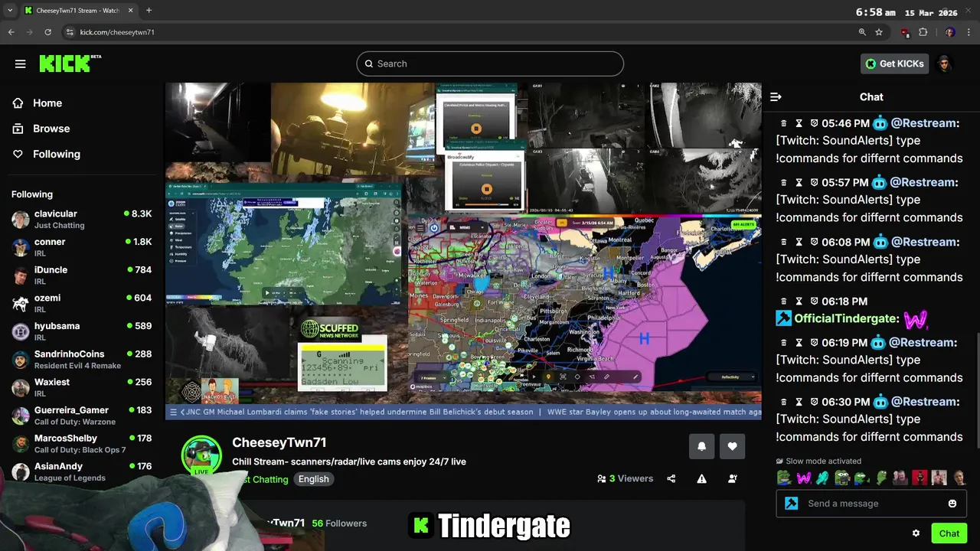Ban shield icon on 06:08 PM message
Viewport: 980px width, 551px height.
tap(814, 242)
